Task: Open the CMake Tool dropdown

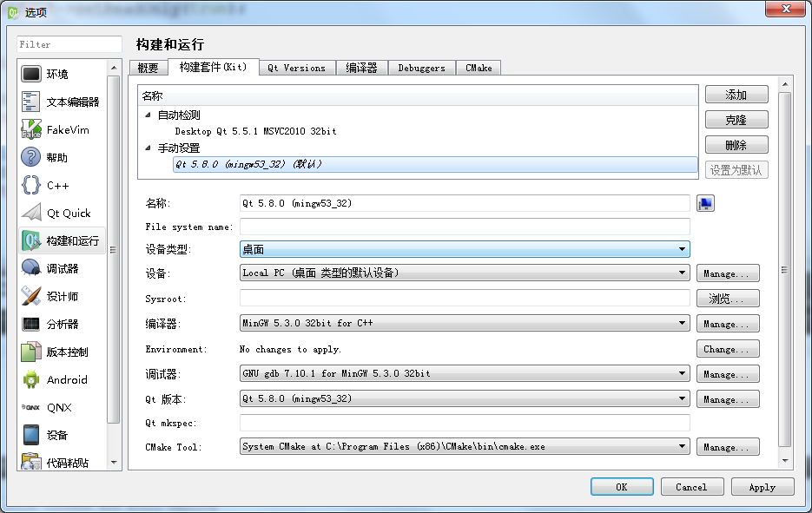Action: [465, 446]
